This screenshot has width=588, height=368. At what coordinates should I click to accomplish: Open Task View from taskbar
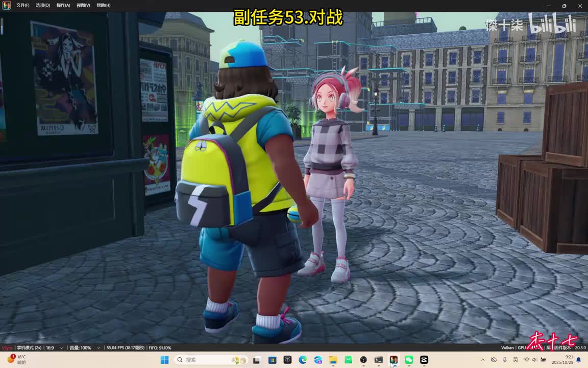(x=257, y=360)
